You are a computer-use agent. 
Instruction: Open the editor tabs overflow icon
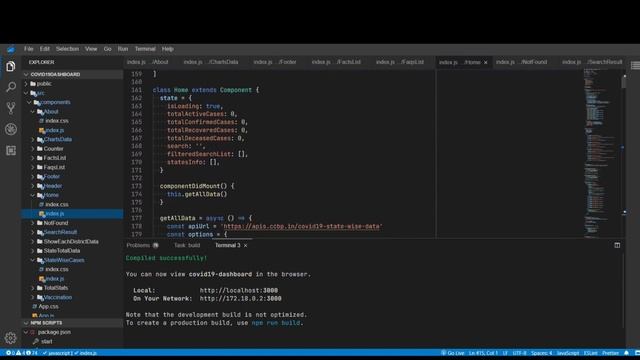[x=635, y=65]
